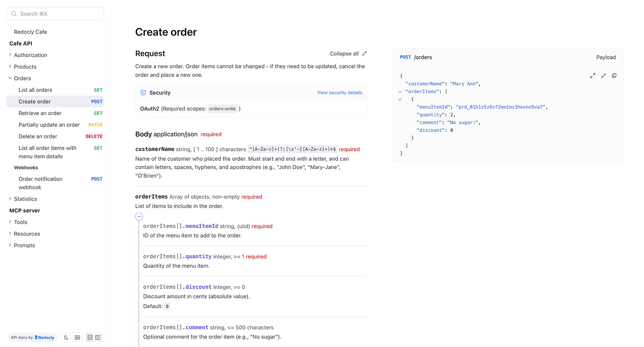Collapse the orderItems array in JSON sample
The height and width of the screenshot is (347, 644).
400,92
